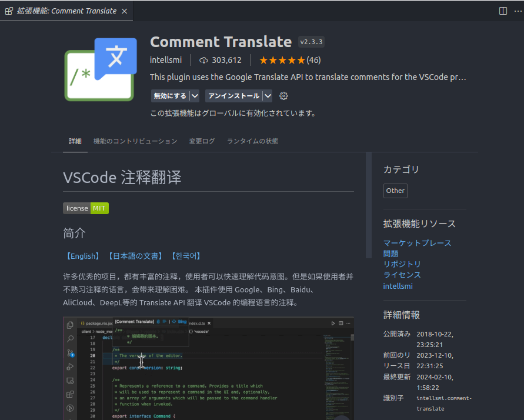Click the 303,612 install count

click(226, 60)
